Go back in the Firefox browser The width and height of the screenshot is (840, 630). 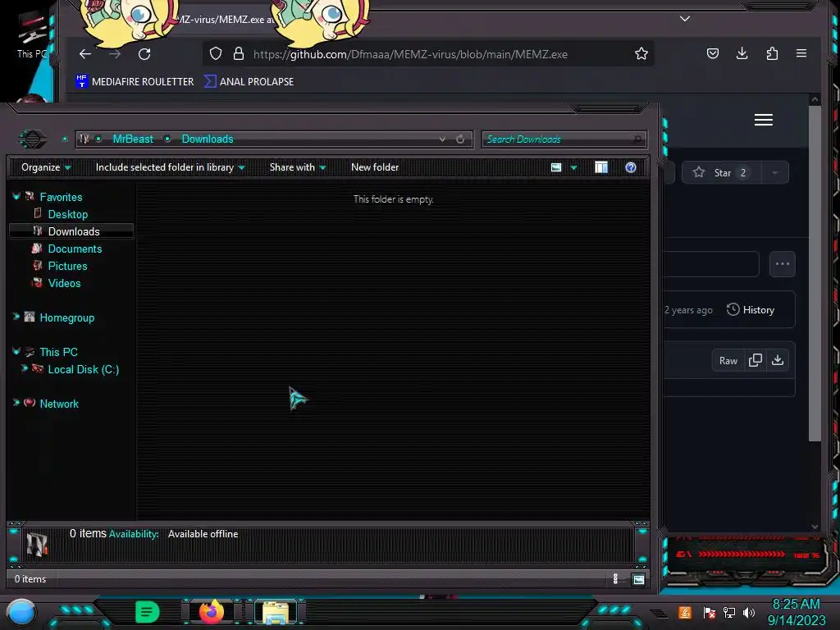tap(85, 53)
